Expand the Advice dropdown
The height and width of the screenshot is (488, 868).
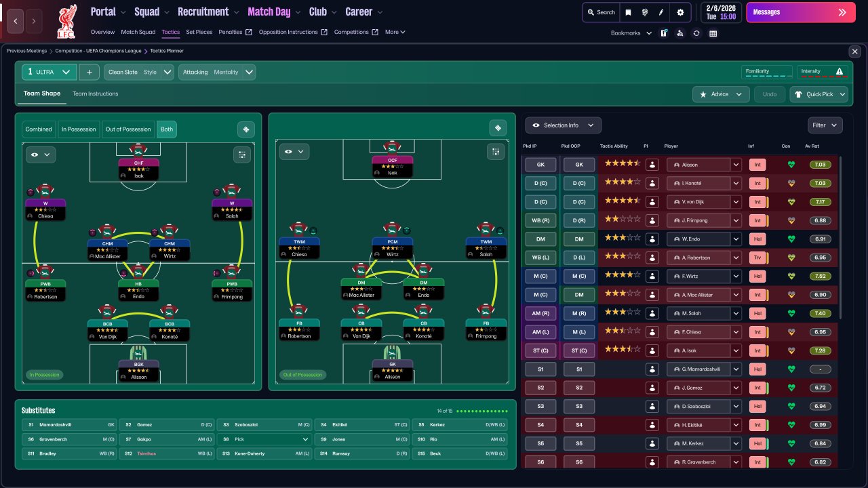(x=721, y=94)
